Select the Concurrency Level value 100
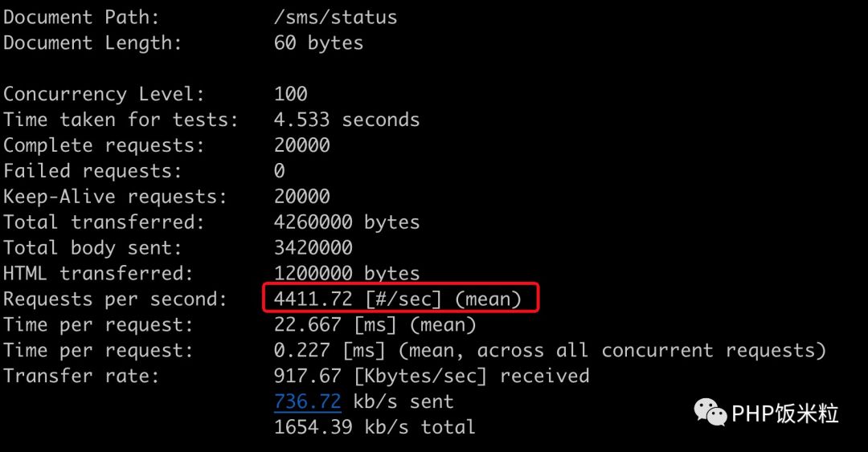868x452 pixels. [291, 94]
